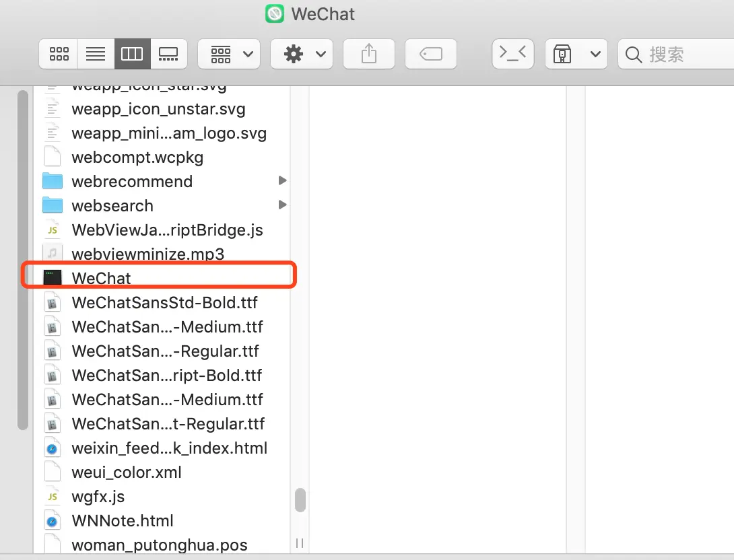Click the WeChat app icon in title bar
The image size is (734, 560).
point(275,13)
